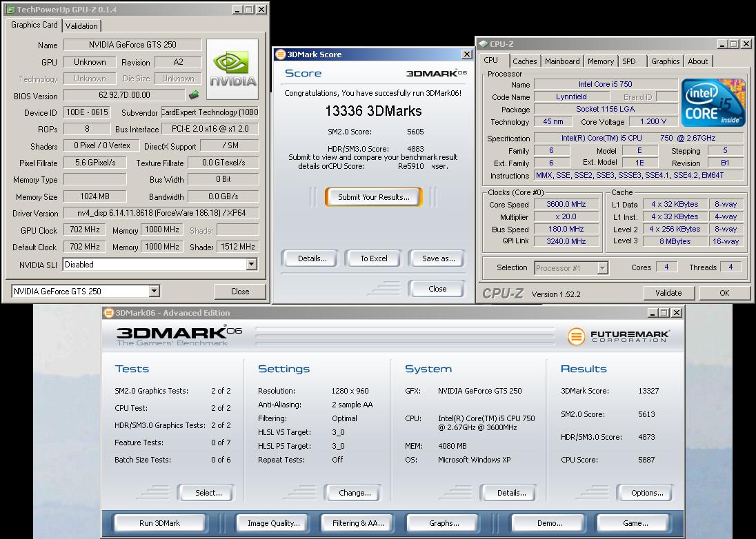Click Filtering & AA button
The height and width of the screenshot is (539, 756).
(358, 523)
